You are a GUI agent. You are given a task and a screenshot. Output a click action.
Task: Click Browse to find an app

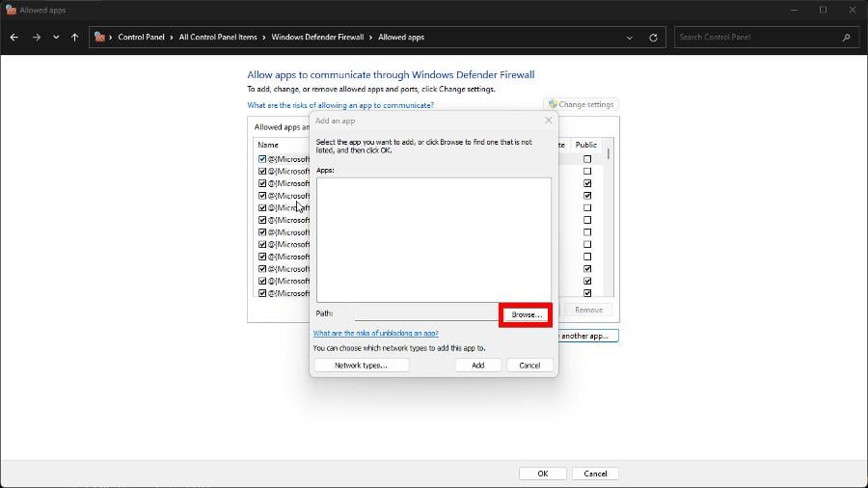click(x=526, y=314)
